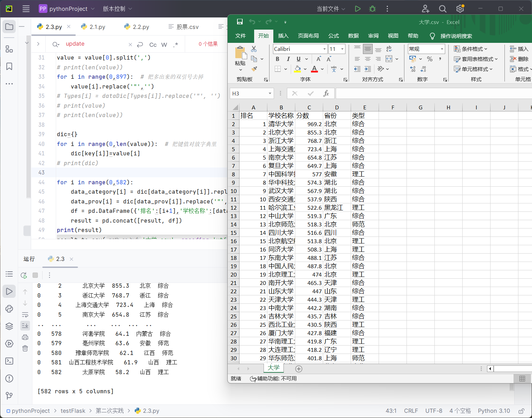The height and width of the screenshot is (418, 532).
Task: Rerun the 2.3 script
Action: point(24,275)
